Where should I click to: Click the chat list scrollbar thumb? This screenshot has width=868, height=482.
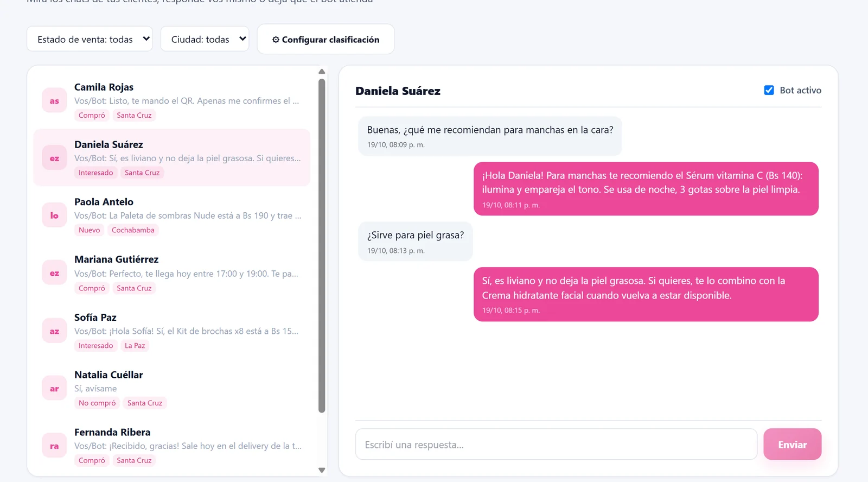322,245
